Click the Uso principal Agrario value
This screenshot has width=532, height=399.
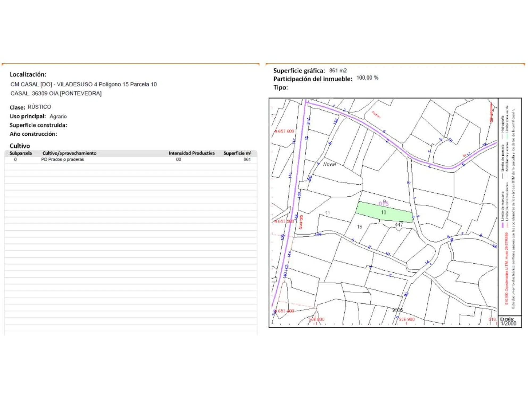[58, 117]
